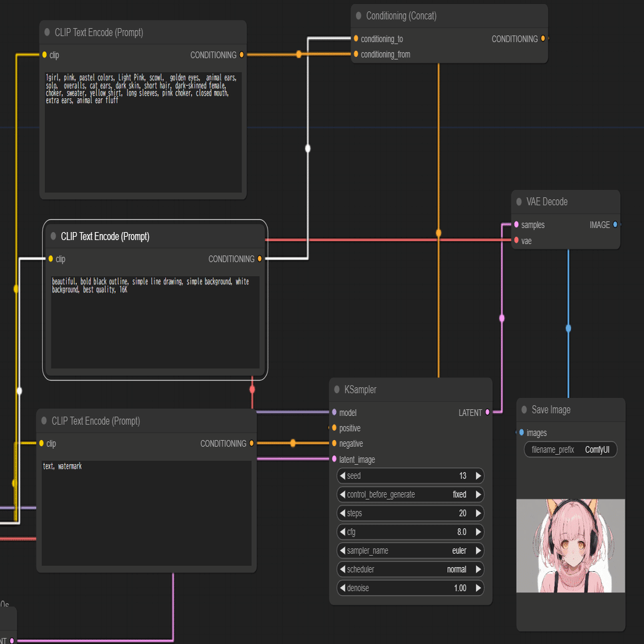Click the conditioning_to input socket
The image size is (644, 644).
pyautogui.click(x=356, y=39)
